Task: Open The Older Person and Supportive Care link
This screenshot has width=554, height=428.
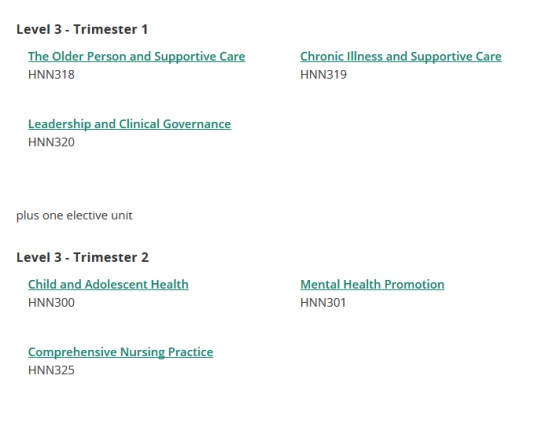Action: (x=136, y=57)
